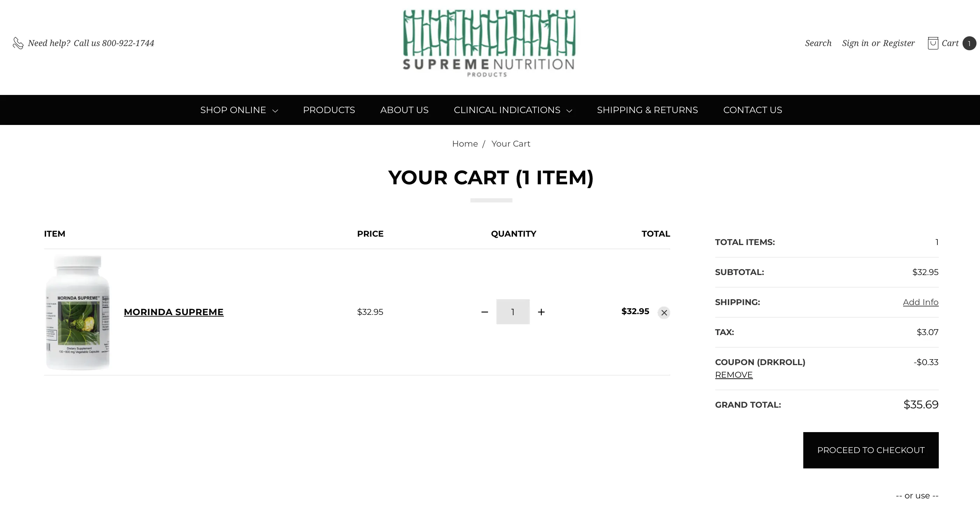The height and width of the screenshot is (511, 980).
Task: Click the cart item count badge
Action: click(x=969, y=43)
